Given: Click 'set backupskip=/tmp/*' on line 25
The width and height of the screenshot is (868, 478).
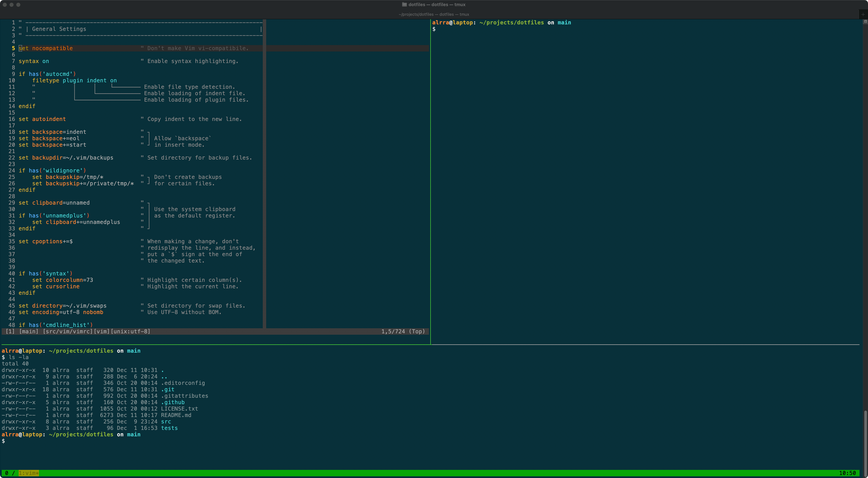Looking at the screenshot, I should [68, 177].
